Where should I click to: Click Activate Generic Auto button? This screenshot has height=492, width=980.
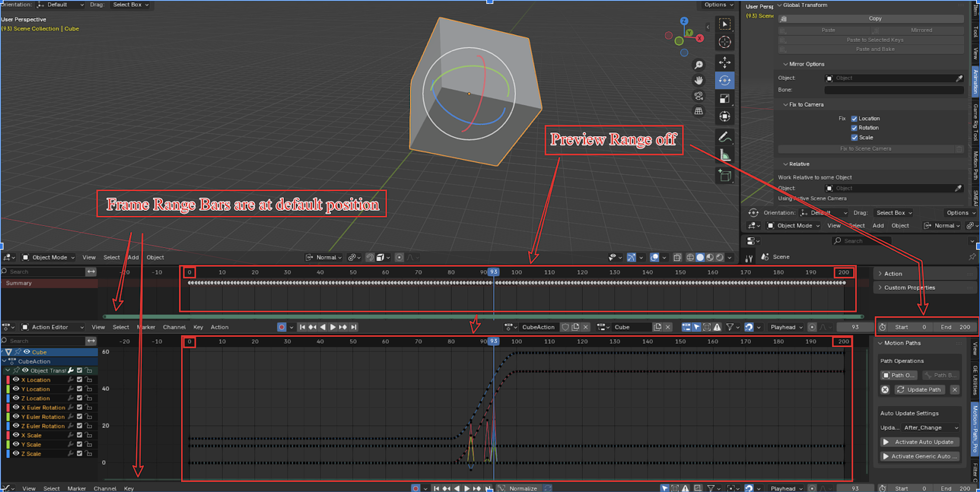920,456
